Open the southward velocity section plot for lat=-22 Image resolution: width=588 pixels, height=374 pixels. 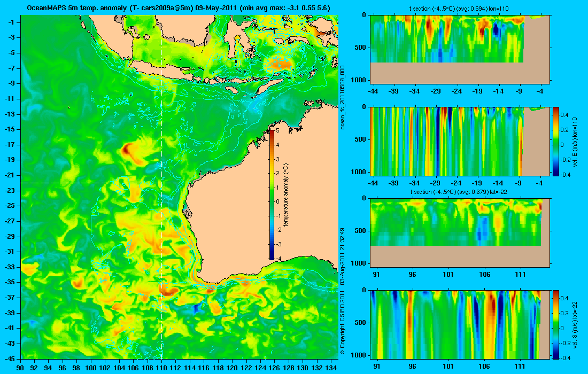pos(460,324)
